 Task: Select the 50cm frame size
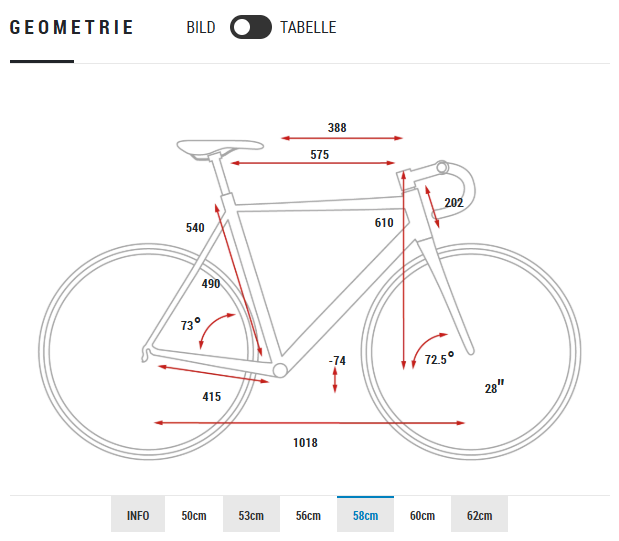[194, 515]
